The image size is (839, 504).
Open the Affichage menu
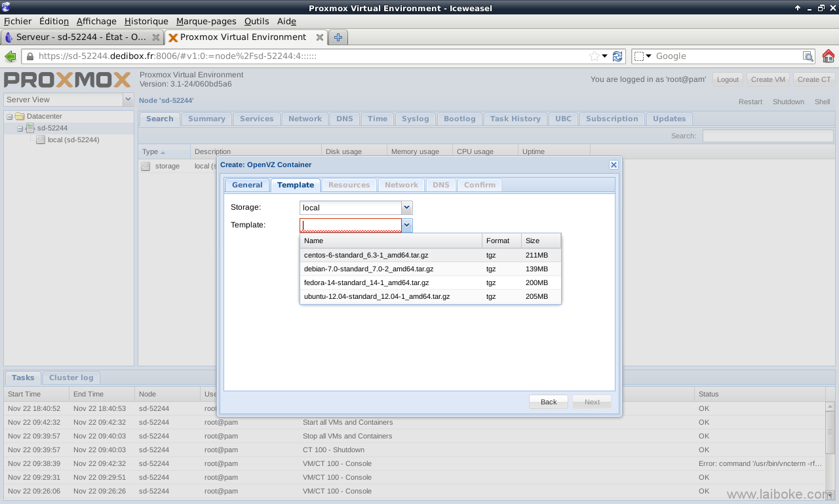click(96, 22)
